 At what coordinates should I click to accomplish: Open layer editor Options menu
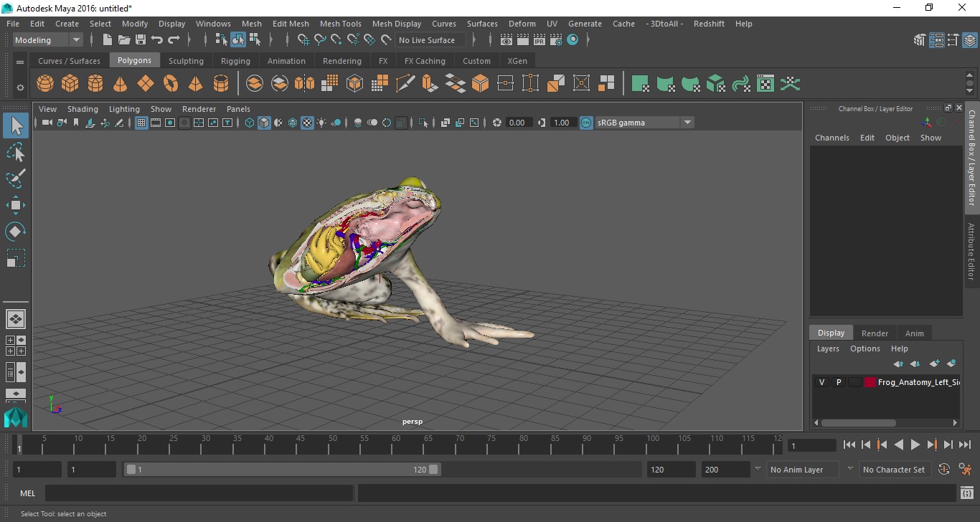864,348
